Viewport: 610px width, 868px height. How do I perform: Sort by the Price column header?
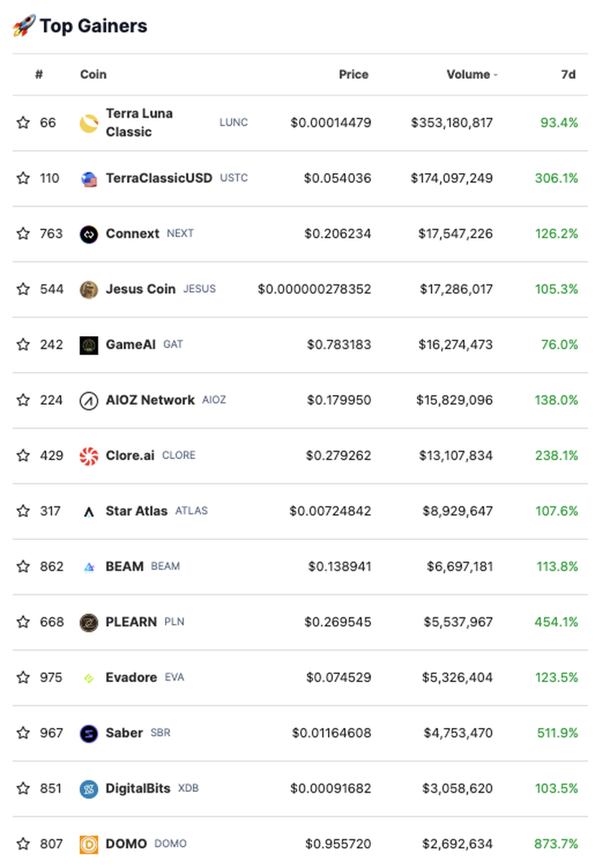pyautogui.click(x=353, y=75)
